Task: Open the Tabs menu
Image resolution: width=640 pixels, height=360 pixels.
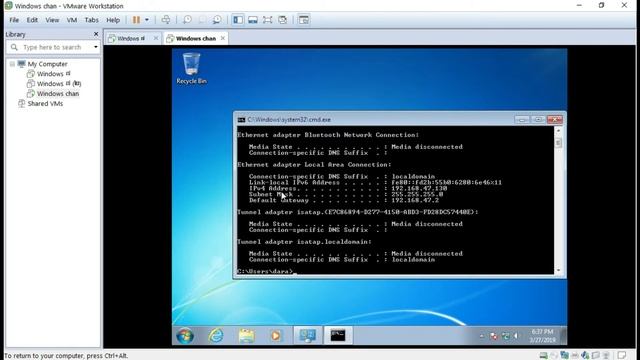Action: (91, 20)
